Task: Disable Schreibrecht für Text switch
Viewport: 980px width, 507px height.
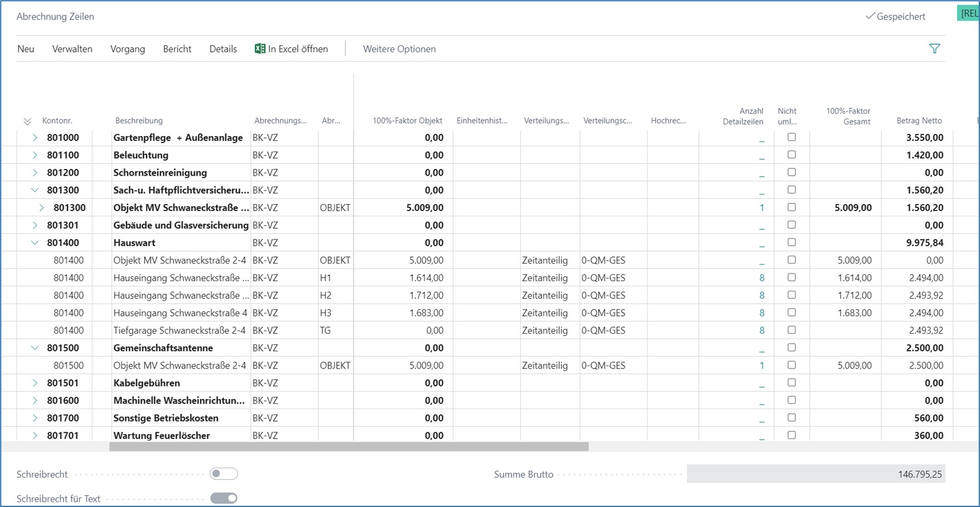Action: click(x=224, y=499)
